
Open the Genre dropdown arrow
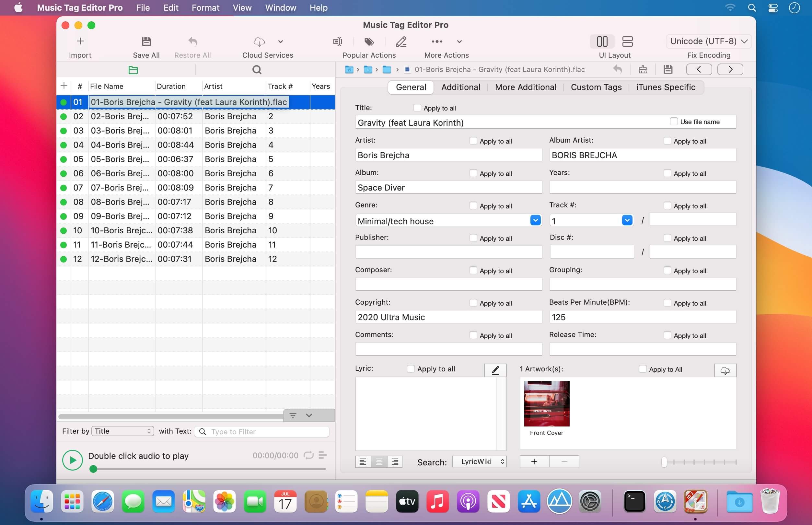pyautogui.click(x=535, y=220)
